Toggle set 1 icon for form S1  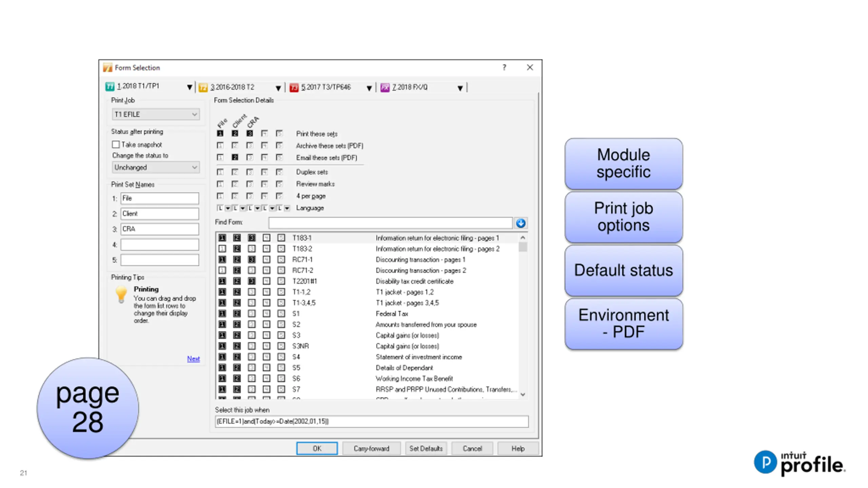[222, 314]
